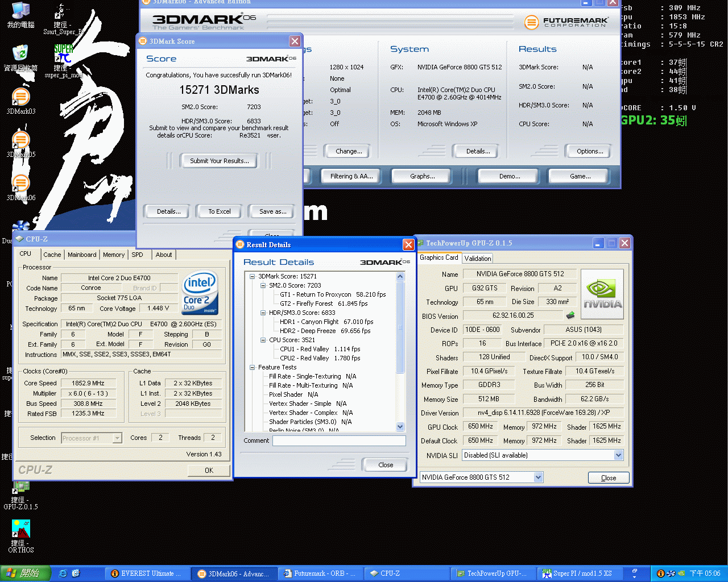The height and width of the screenshot is (582, 728).
Task: Click the system clock showing 05:06
Action: [705, 573]
